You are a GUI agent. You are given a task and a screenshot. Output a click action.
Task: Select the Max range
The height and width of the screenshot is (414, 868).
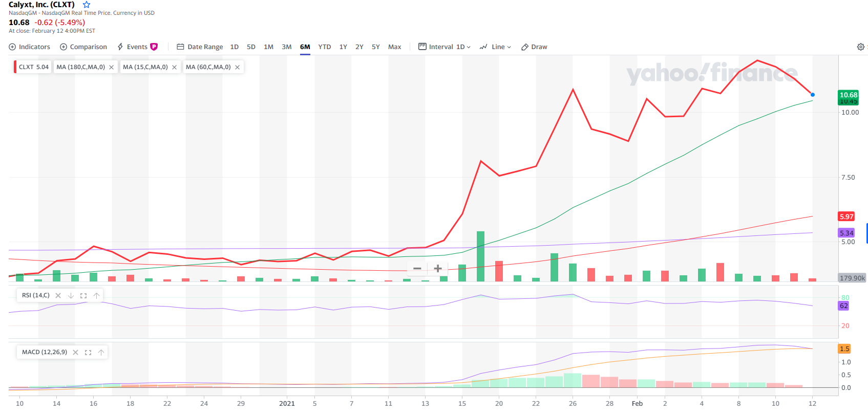pyautogui.click(x=394, y=47)
